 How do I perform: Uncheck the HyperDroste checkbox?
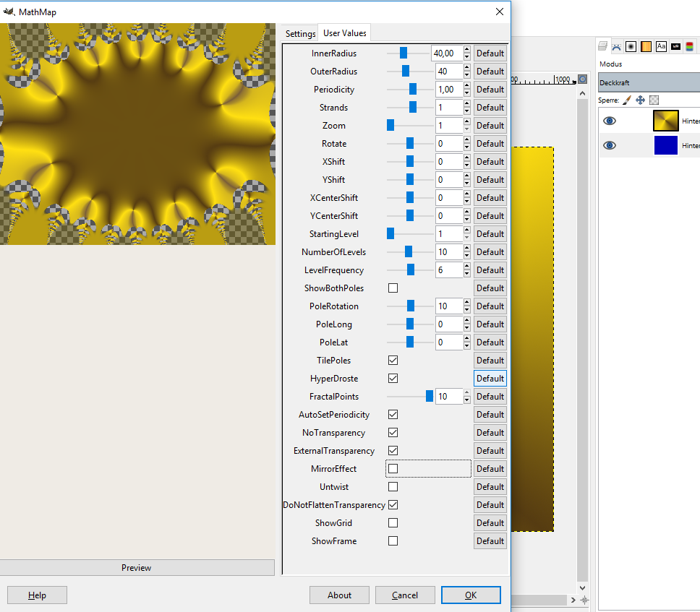coord(393,379)
